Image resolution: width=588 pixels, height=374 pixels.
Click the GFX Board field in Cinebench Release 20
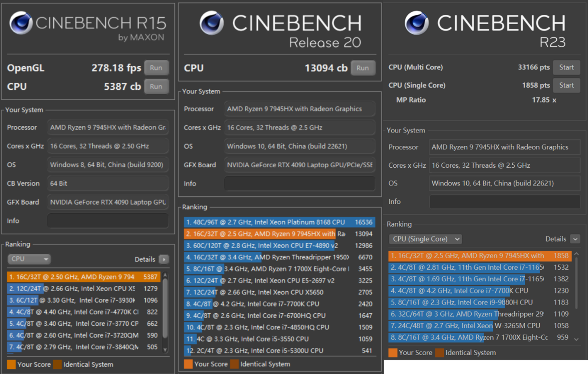click(300, 165)
